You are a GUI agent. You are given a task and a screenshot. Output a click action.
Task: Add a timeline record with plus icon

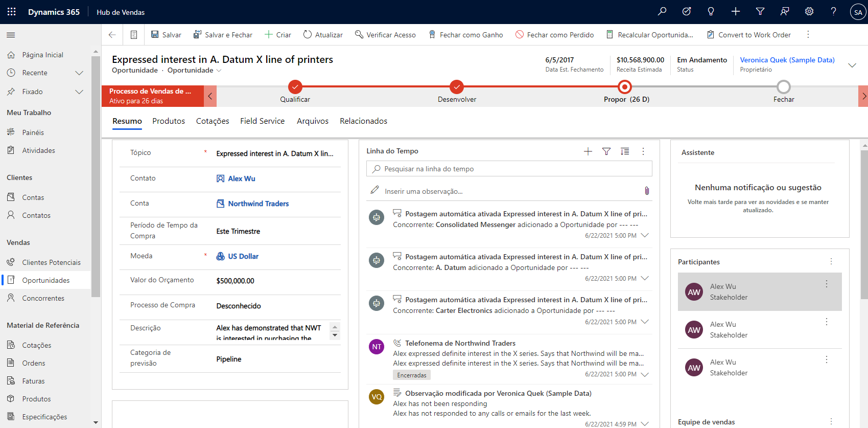(x=588, y=151)
